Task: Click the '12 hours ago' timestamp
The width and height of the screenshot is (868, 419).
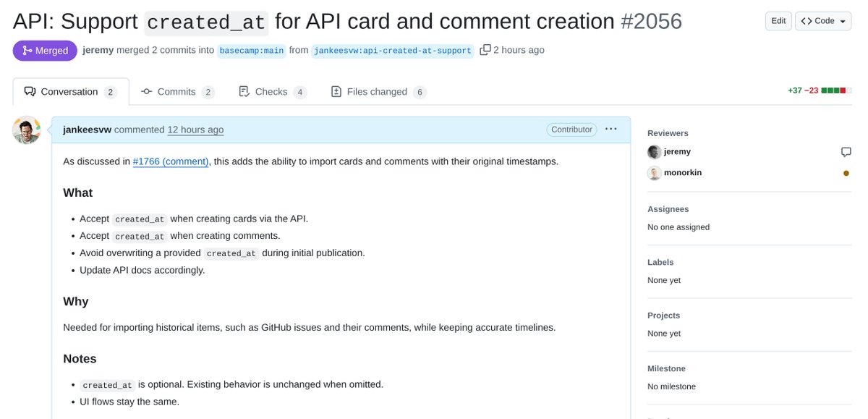Action: 195,130
